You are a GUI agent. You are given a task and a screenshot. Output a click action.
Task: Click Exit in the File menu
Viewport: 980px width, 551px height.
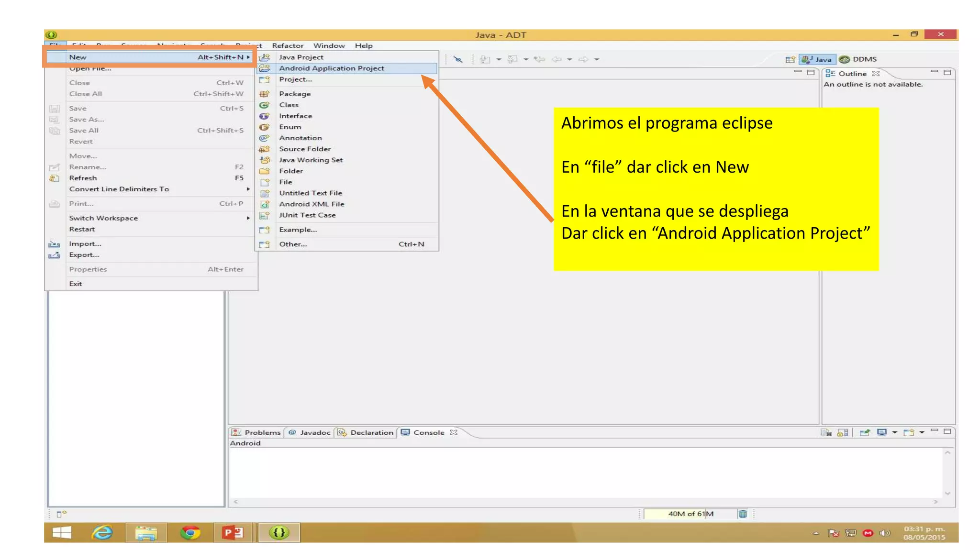[x=151, y=284]
